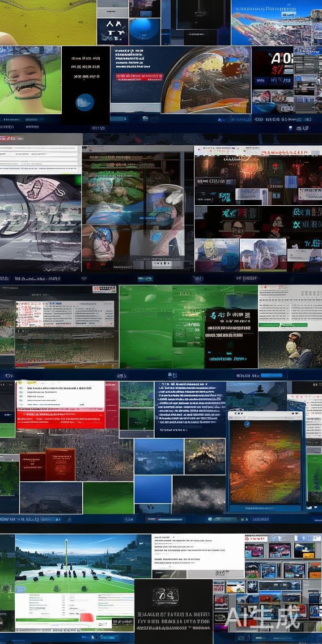This screenshot has width=322, height=644.
Task: Click the blue globe icon in black panel
Action: (85, 102)
